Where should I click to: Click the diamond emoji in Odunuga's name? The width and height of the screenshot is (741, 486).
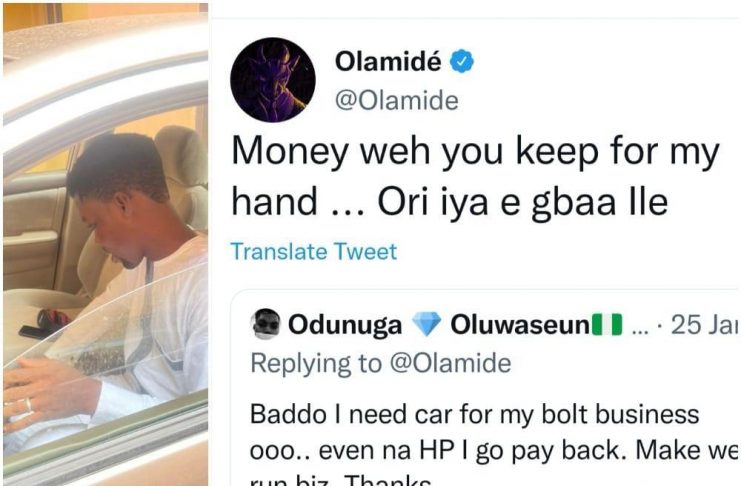426,324
